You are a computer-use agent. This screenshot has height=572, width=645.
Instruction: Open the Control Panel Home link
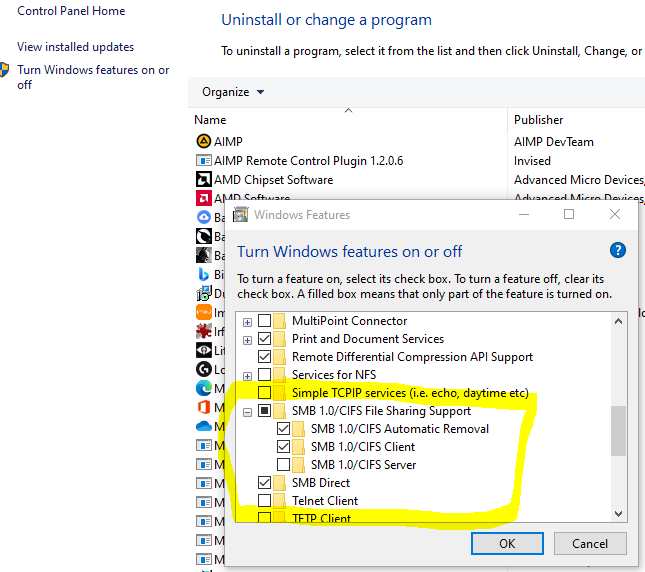point(71,11)
